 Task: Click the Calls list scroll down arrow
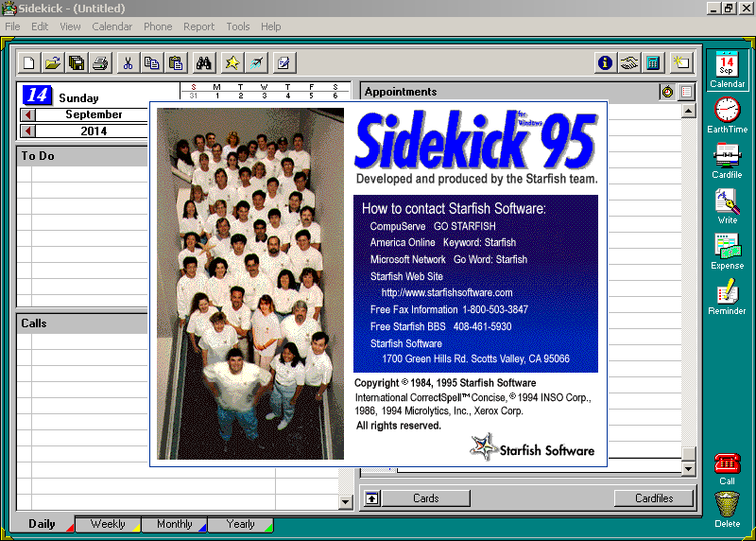pos(345,502)
